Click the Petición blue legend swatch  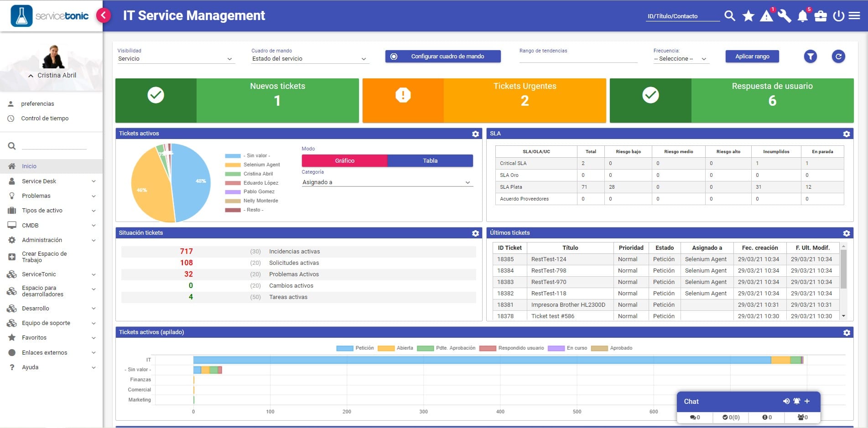pyautogui.click(x=344, y=348)
